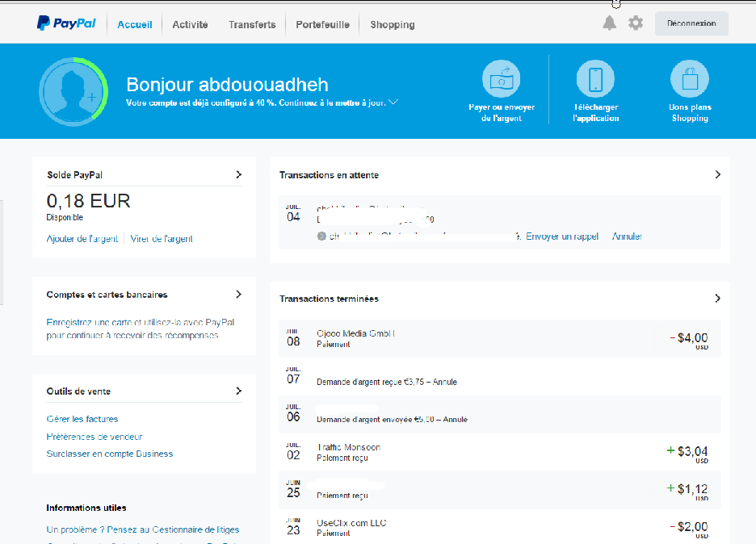Click Virer de l'argent link
Viewport: 756px width, 544px height.
(x=162, y=239)
